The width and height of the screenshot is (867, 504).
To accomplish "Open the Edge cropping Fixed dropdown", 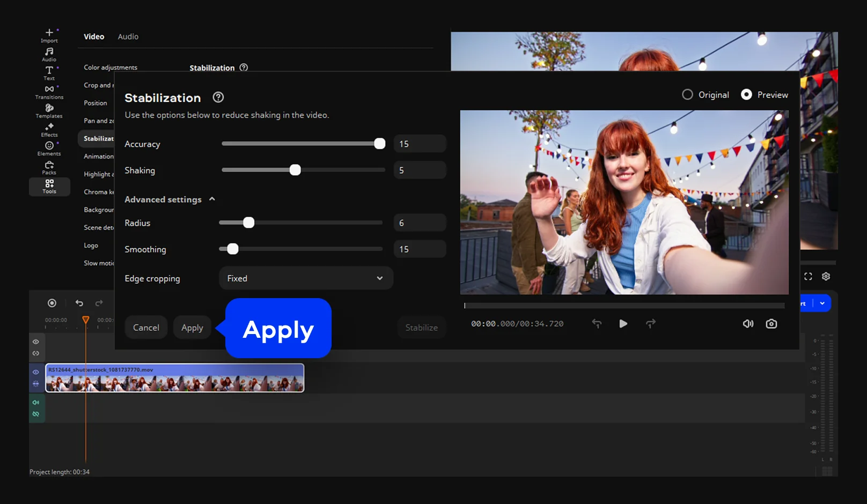I will tap(306, 278).
